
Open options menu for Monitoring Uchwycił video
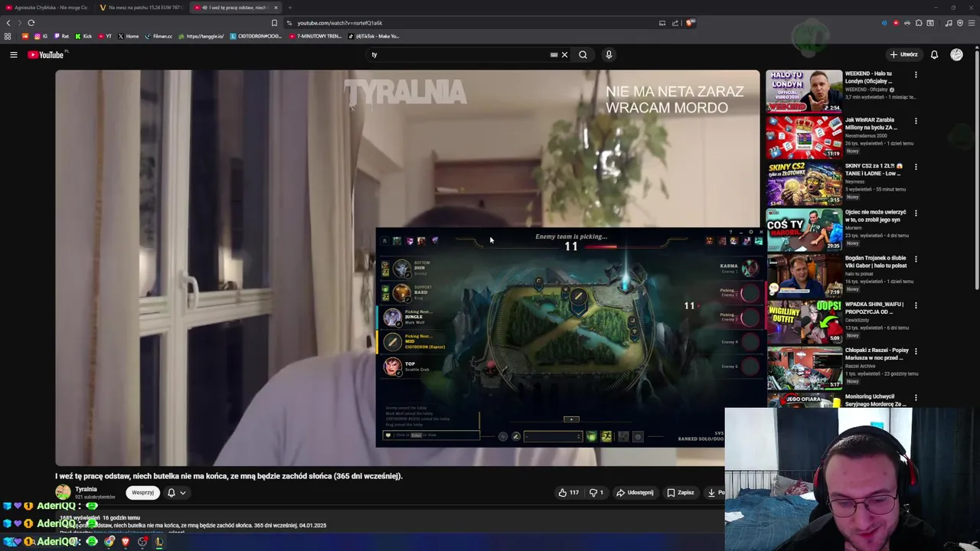click(916, 397)
